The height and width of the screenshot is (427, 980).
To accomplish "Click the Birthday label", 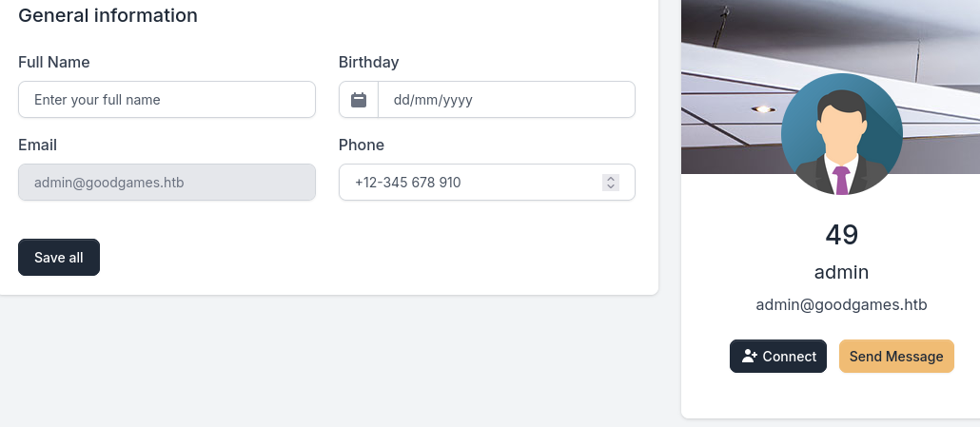I will 369,63.
